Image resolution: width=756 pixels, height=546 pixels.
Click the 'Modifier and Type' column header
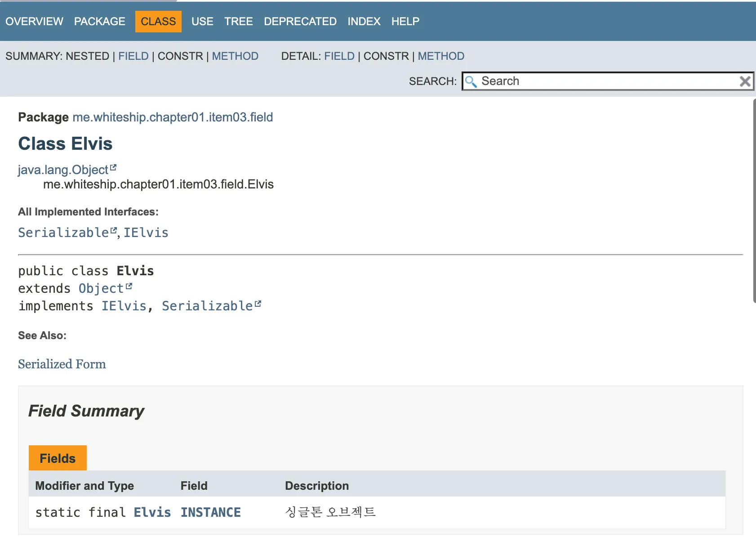click(84, 486)
